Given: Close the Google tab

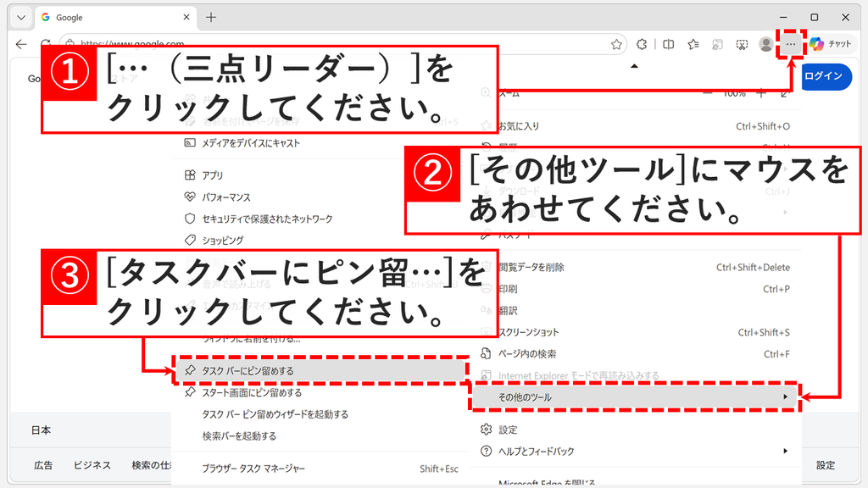Looking at the screenshot, I should point(186,17).
